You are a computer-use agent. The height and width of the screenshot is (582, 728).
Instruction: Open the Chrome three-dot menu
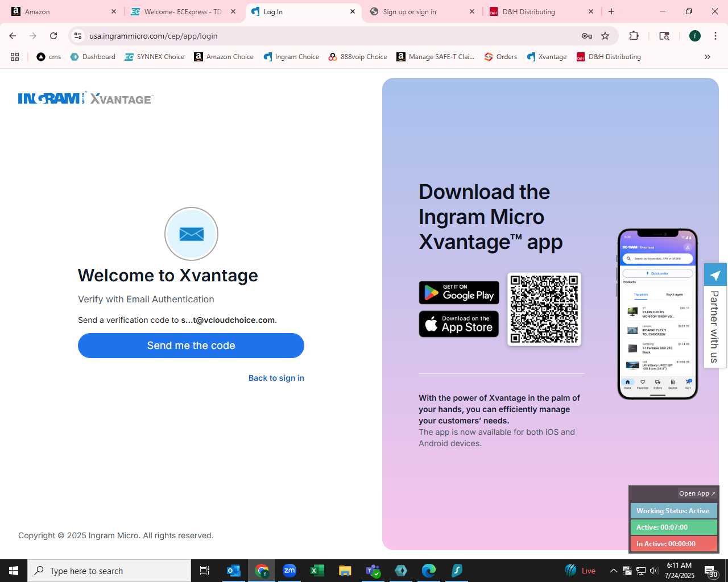715,36
